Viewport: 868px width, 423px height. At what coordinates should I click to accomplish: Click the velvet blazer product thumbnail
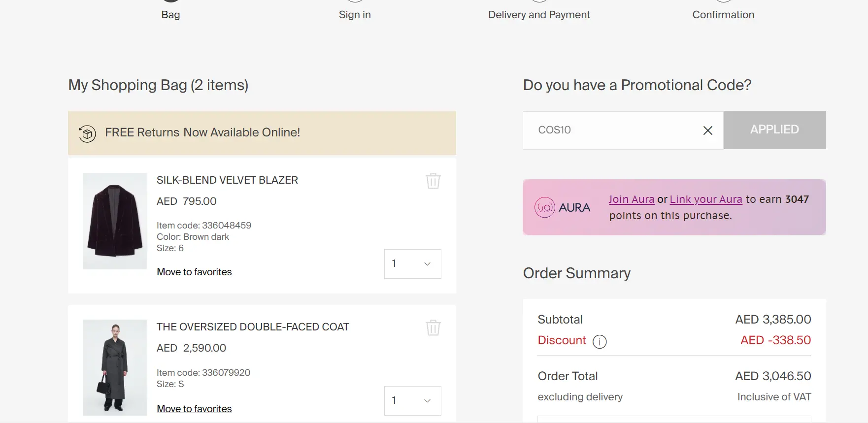pyautogui.click(x=114, y=221)
